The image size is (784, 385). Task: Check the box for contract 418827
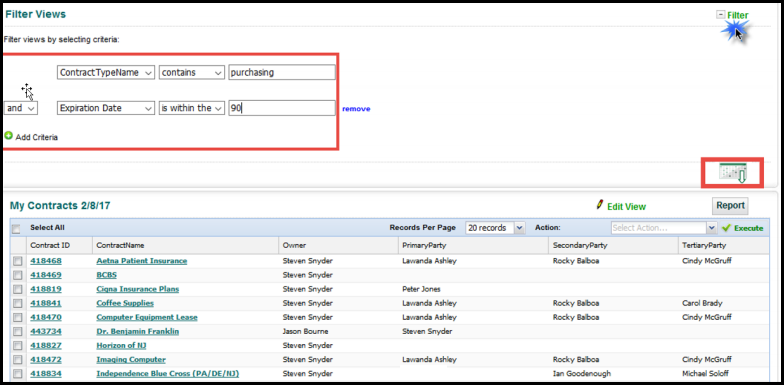coord(18,346)
